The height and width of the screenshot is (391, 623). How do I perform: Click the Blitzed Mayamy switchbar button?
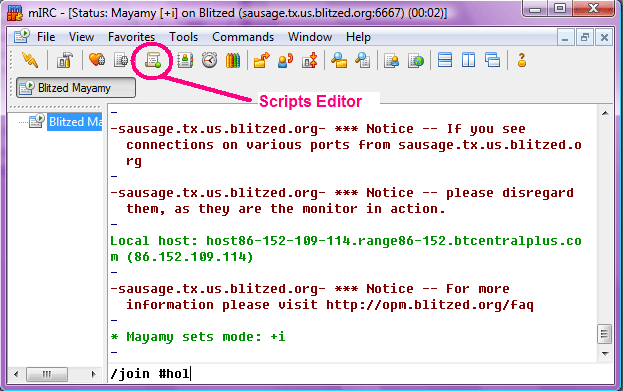click(76, 88)
